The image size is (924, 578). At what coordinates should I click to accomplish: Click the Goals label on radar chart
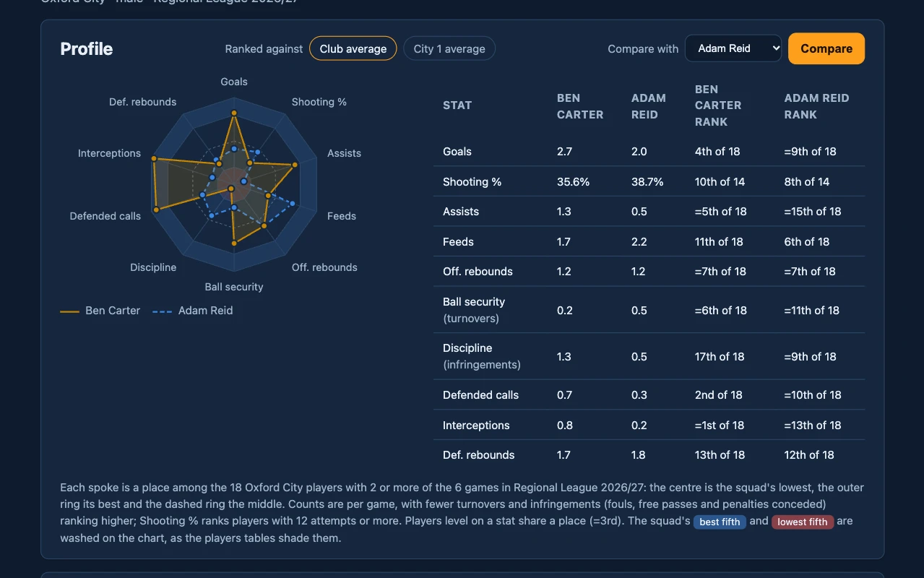pyautogui.click(x=234, y=82)
